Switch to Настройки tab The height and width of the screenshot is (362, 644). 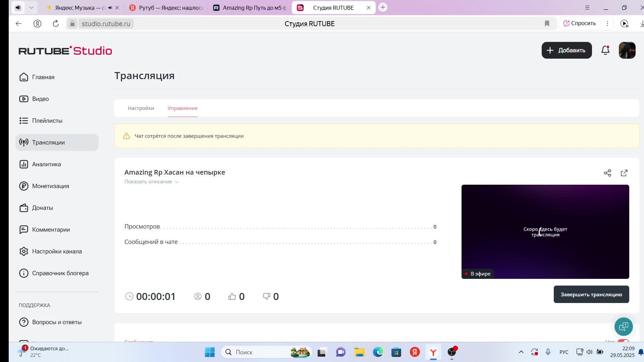coord(141,108)
